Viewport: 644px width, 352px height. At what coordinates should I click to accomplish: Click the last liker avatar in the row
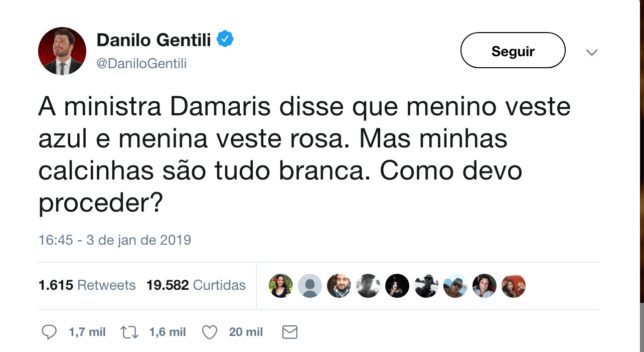pos(514,286)
